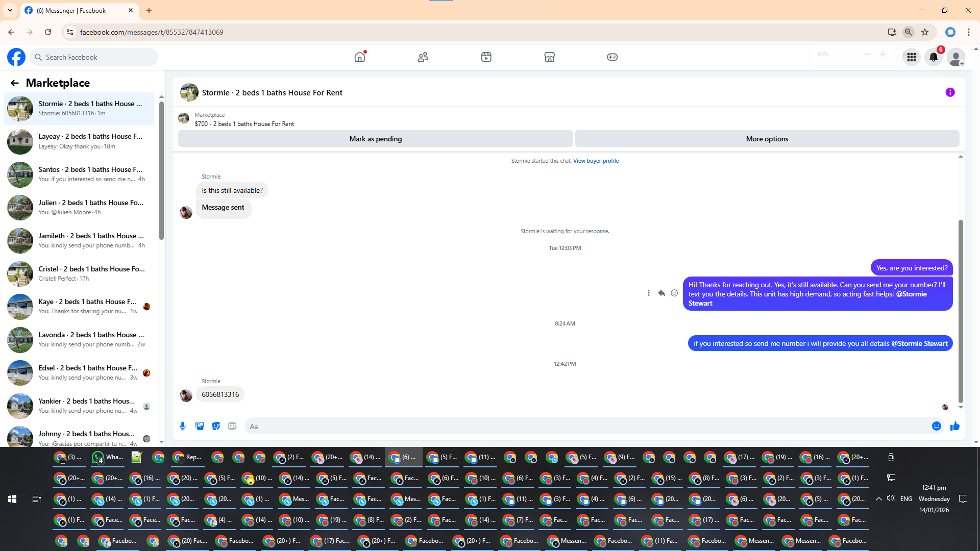Open the emoji picker in message box
This screenshot has width=980, height=551.
pos(936,426)
